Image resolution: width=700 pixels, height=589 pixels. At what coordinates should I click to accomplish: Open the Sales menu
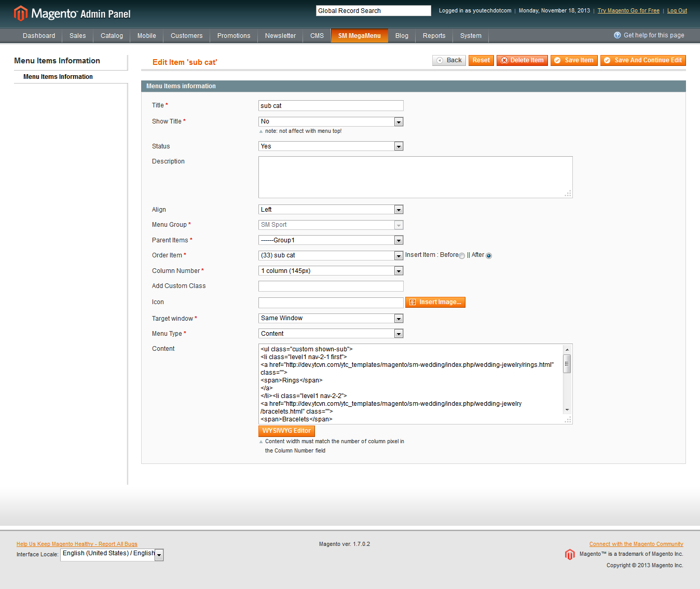[78, 36]
